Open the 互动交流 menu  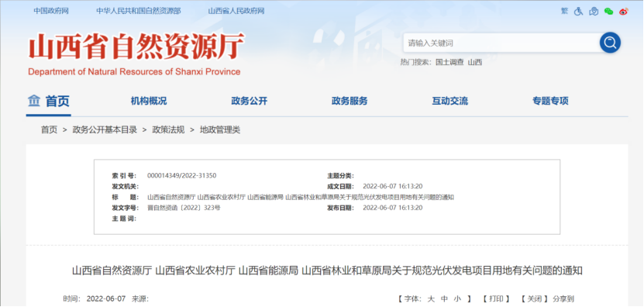(x=449, y=101)
